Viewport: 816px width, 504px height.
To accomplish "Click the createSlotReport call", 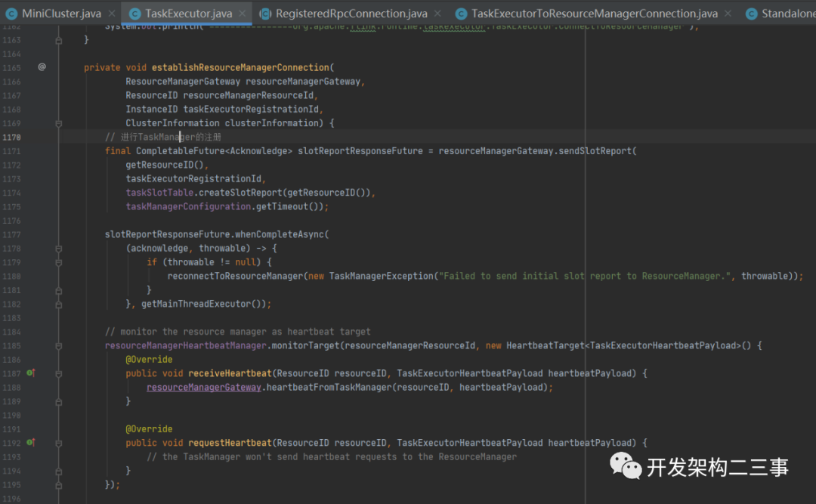I will (x=240, y=193).
